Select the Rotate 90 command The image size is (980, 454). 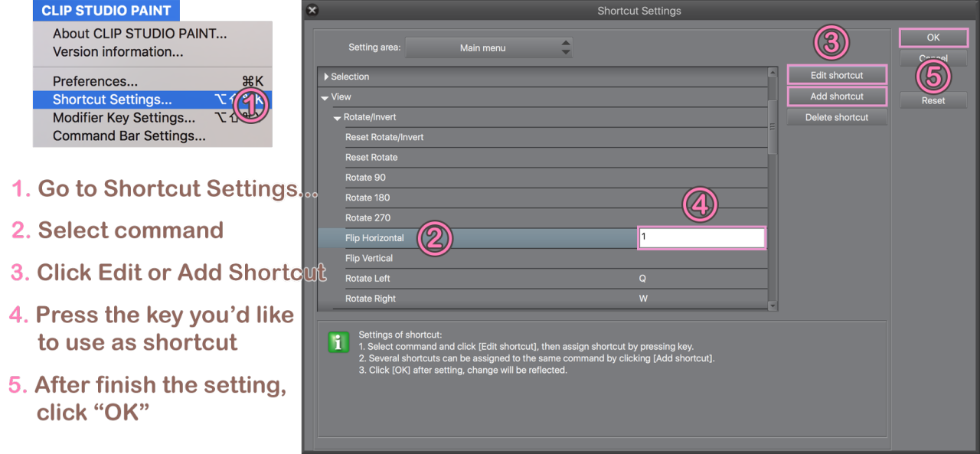pyautogui.click(x=556, y=178)
